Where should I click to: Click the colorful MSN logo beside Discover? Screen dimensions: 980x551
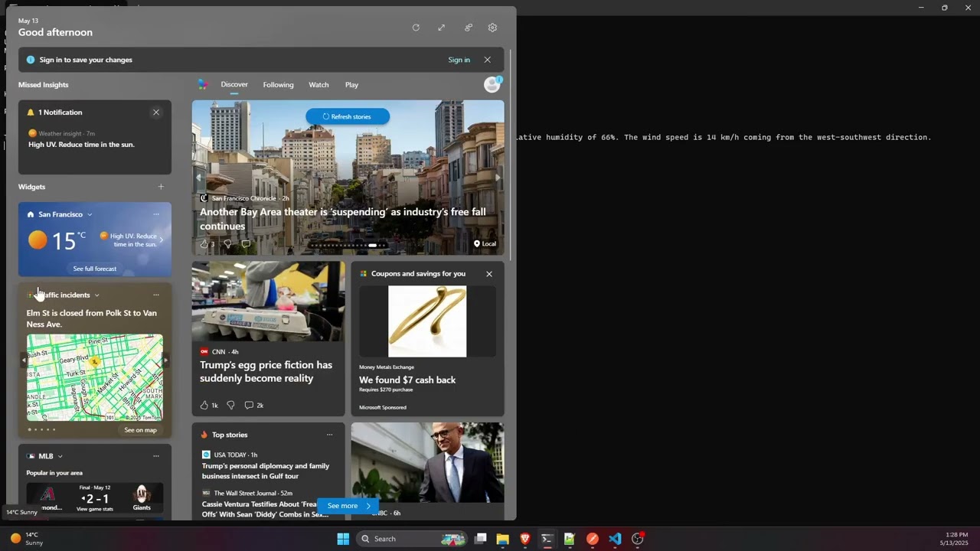coord(203,84)
